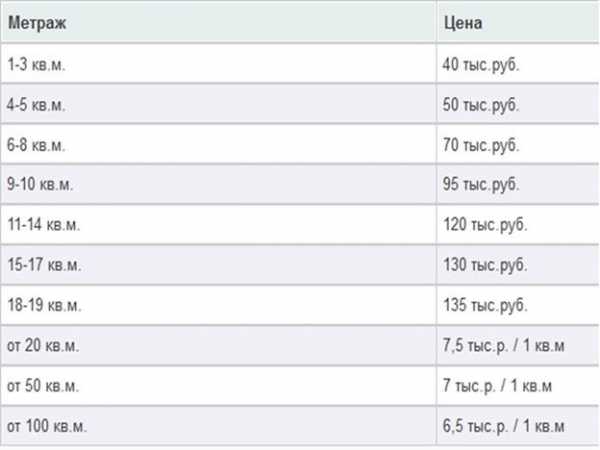This screenshot has height=450, width=600.
Task: Select the 120 тыс.руб. price cell
Action: tap(483, 225)
